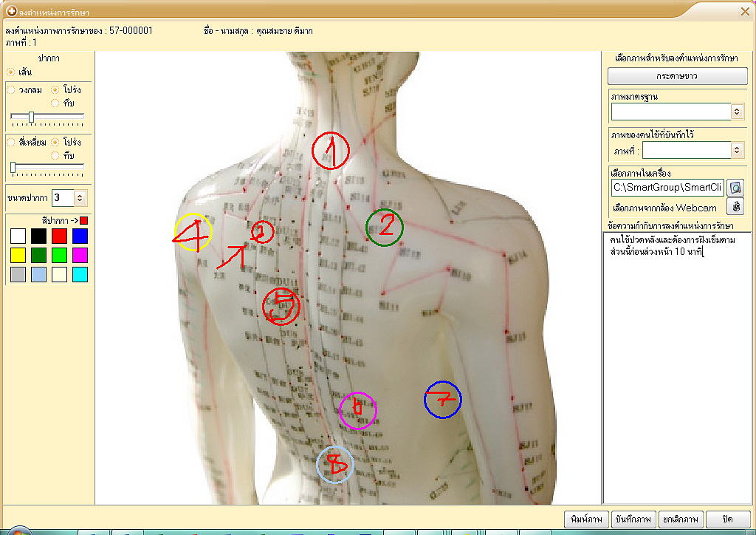Click the ยกเลิกภาพ (cancel image) button
This screenshot has width=756, height=535.
click(680, 519)
